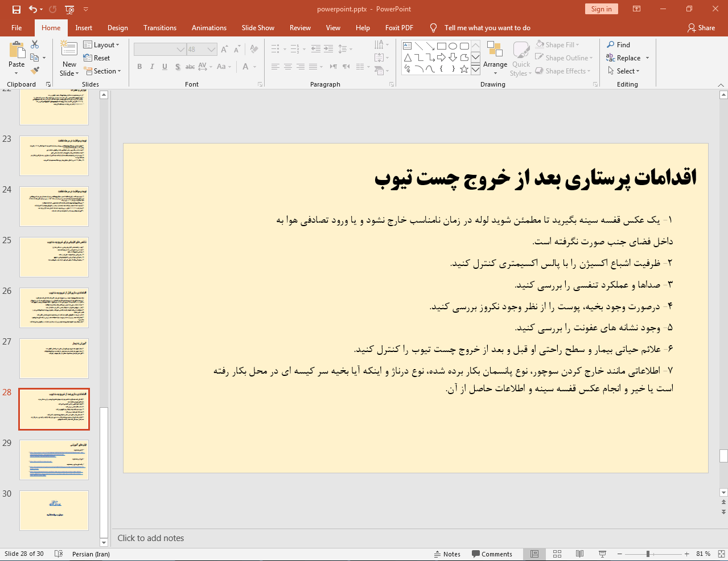Open Shape Outline options
Image resolution: width=728 pixels, height=561 pixels.
(564, 58)
